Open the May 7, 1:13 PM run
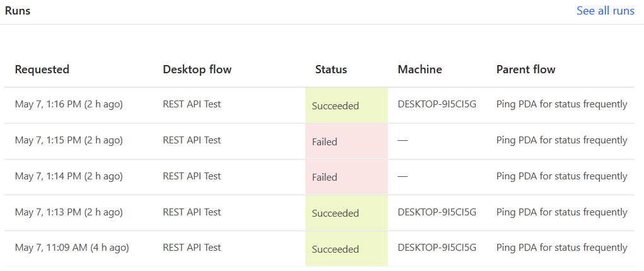 click(69, 212)
